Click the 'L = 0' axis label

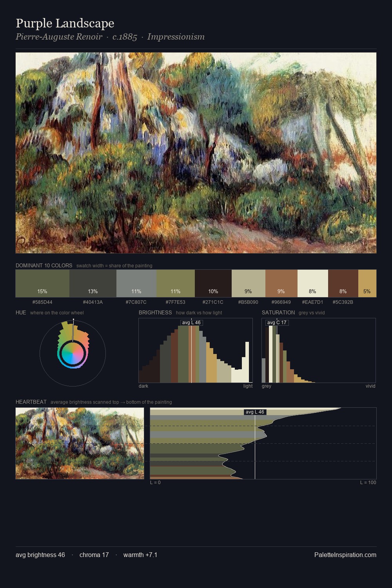pos(155,483)
